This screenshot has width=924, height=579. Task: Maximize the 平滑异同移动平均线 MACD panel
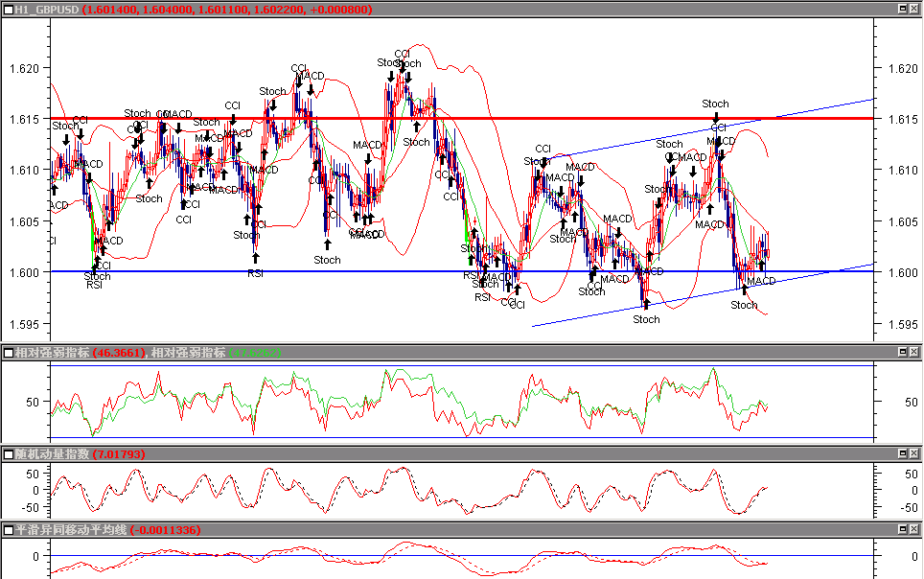pos(903,529)
